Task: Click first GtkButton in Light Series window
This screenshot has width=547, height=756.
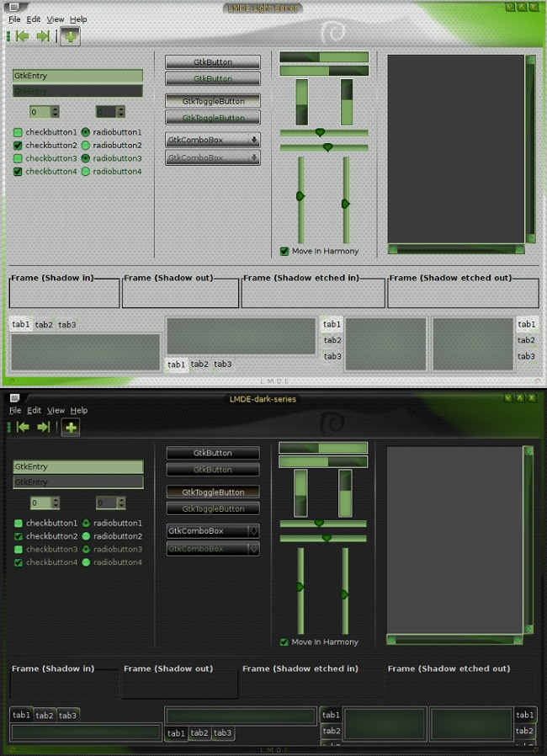Action: point(213,62)
